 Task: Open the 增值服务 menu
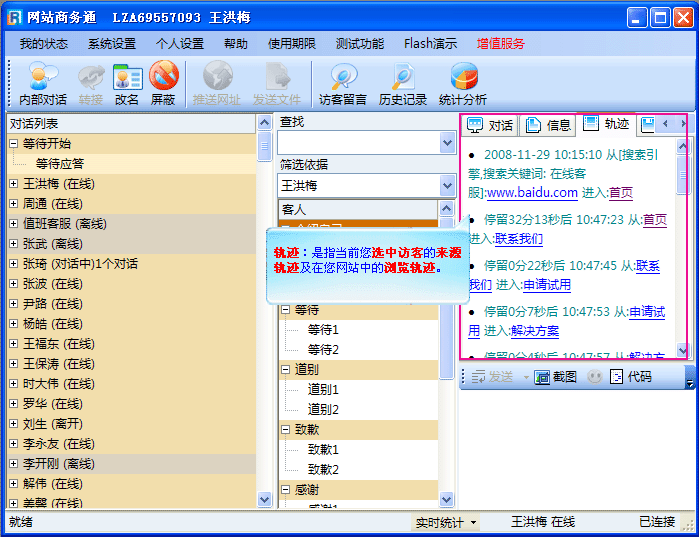point(500,44)
